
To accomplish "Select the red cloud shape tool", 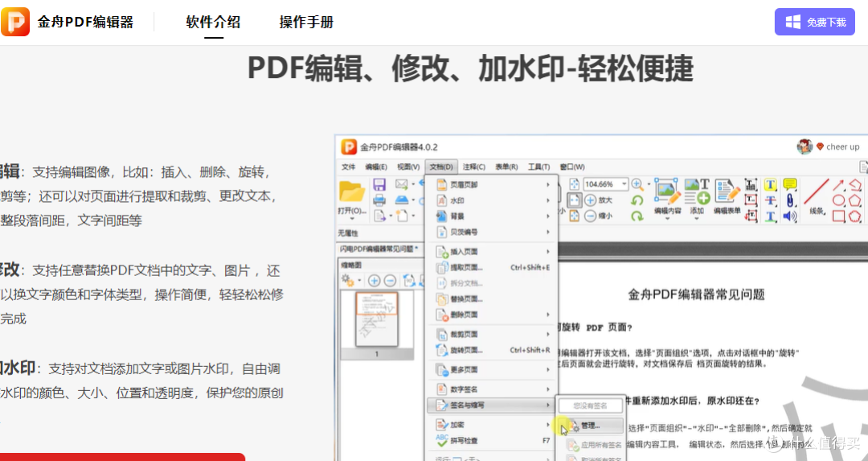I will (855, 216).
